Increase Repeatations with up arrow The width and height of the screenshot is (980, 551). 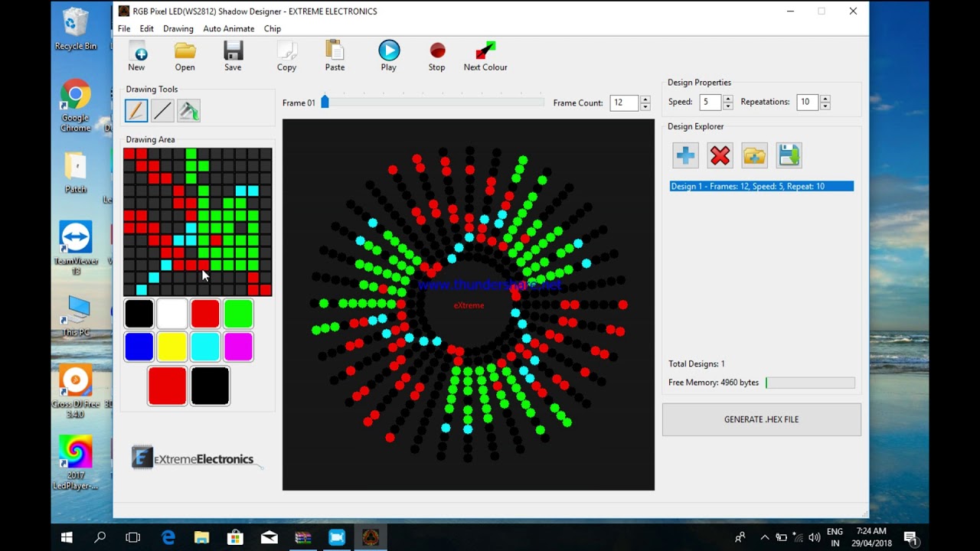click(x=825, y=98)
